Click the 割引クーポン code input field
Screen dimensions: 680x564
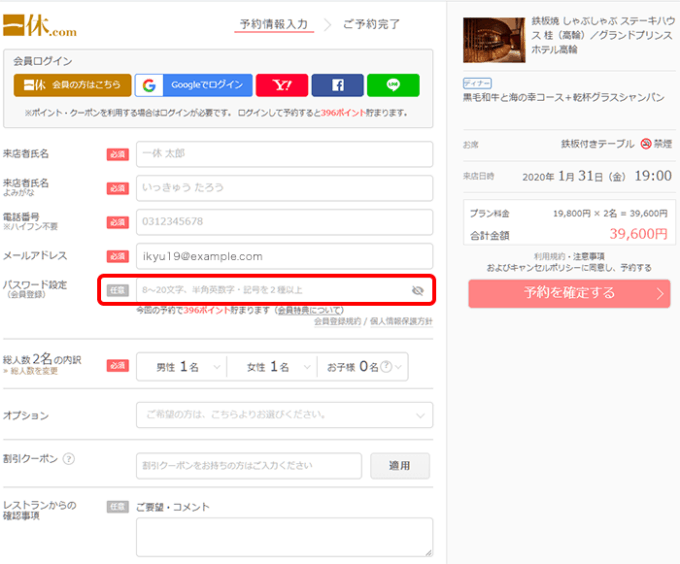[x=249, y=466]
